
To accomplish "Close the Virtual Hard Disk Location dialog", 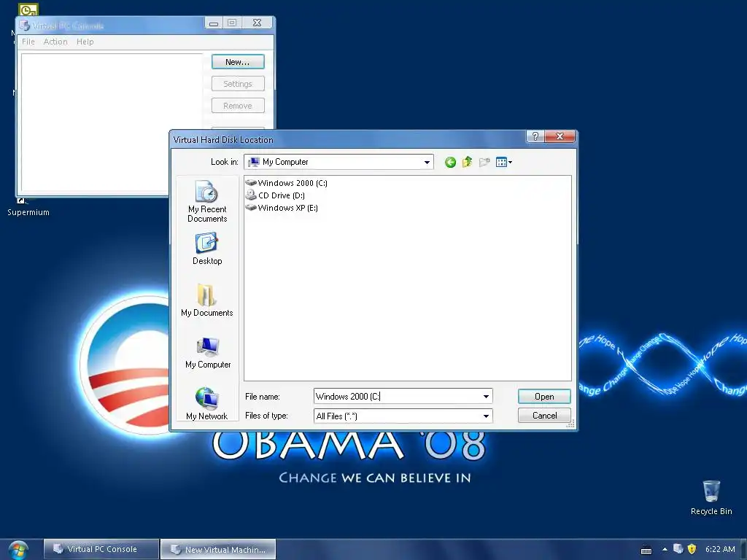I will 560,136.
